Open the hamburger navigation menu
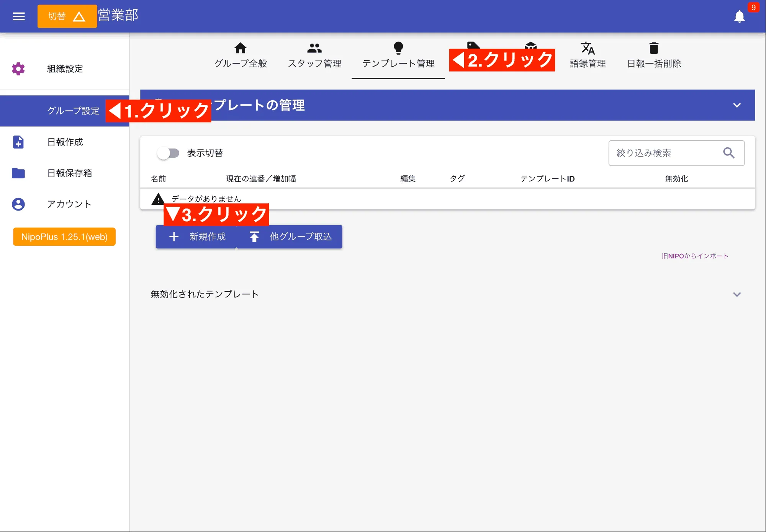This screenshot has width=766, height=532. pos(18,16)
